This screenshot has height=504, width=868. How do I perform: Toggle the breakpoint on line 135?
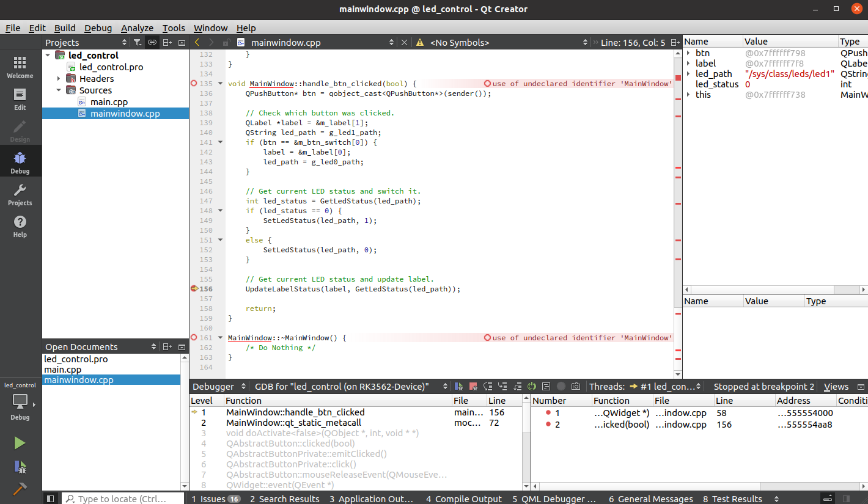[194, 84]
